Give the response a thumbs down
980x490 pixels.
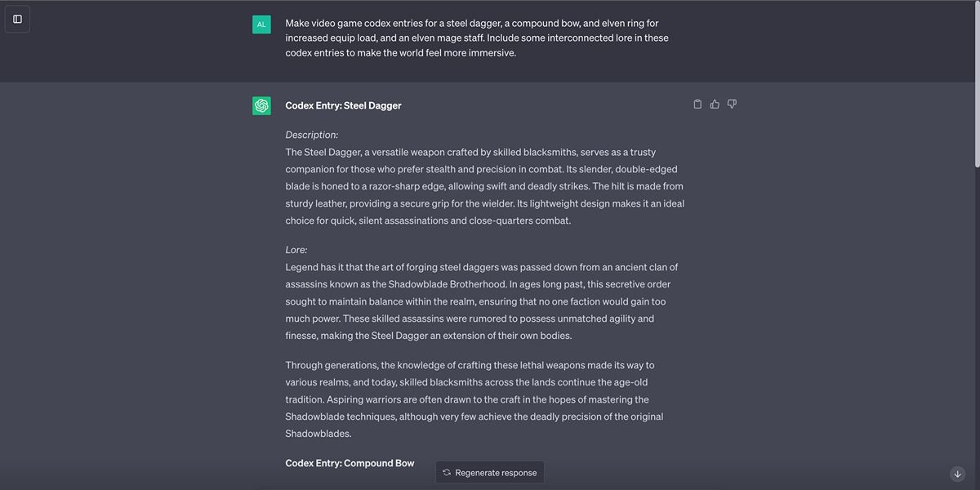732,105
